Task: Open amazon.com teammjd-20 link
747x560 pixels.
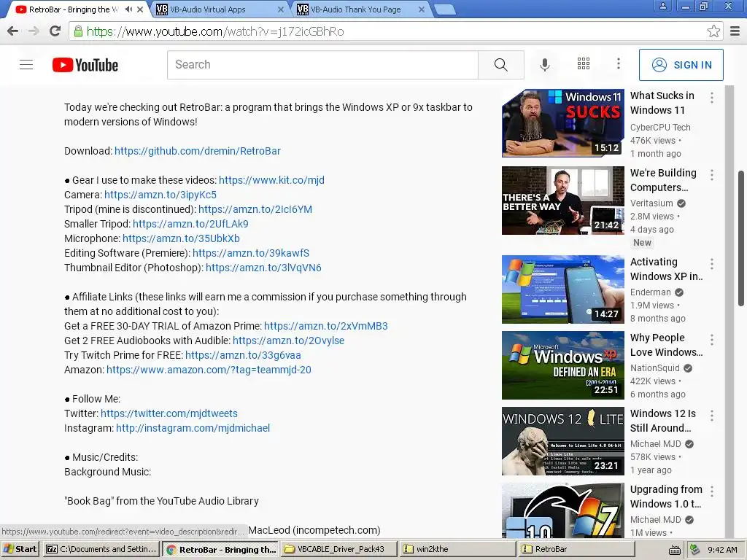Action: [209, 370]
